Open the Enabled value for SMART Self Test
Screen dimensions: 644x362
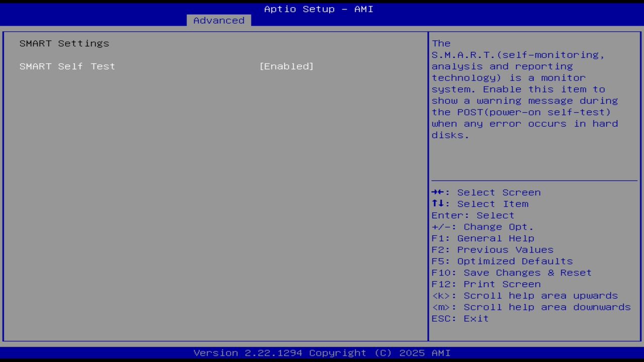tap(286, 66)
